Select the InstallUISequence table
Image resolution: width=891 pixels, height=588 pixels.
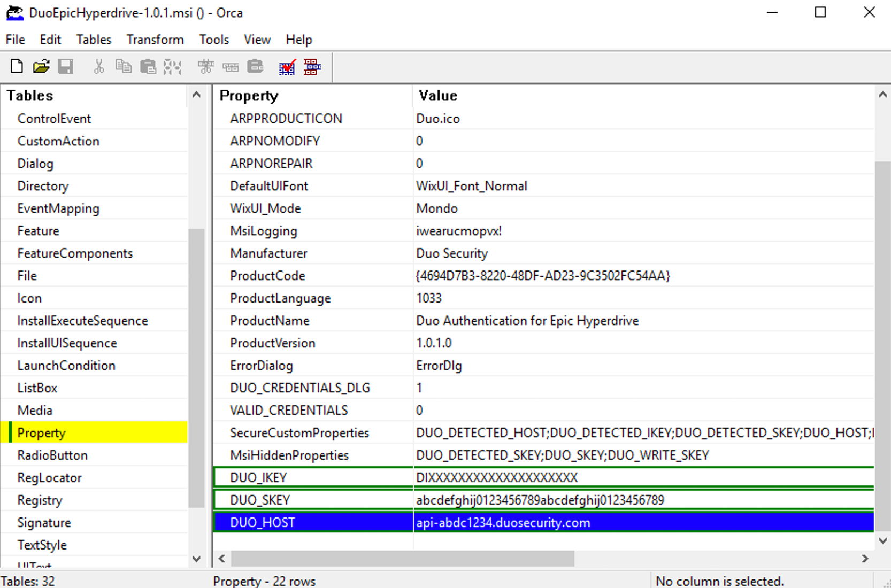click(67, 343)
